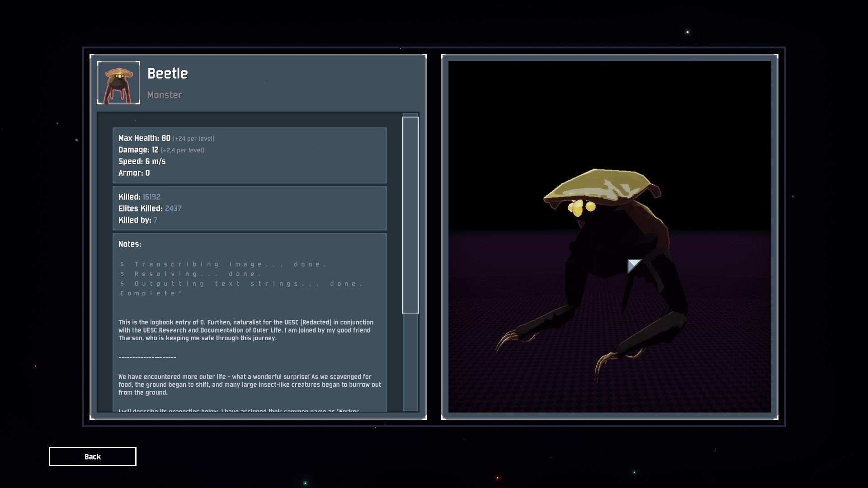This screenshot has width=868, height=488.
Task: Click the Armor stat line
Action: coord(134,173)
